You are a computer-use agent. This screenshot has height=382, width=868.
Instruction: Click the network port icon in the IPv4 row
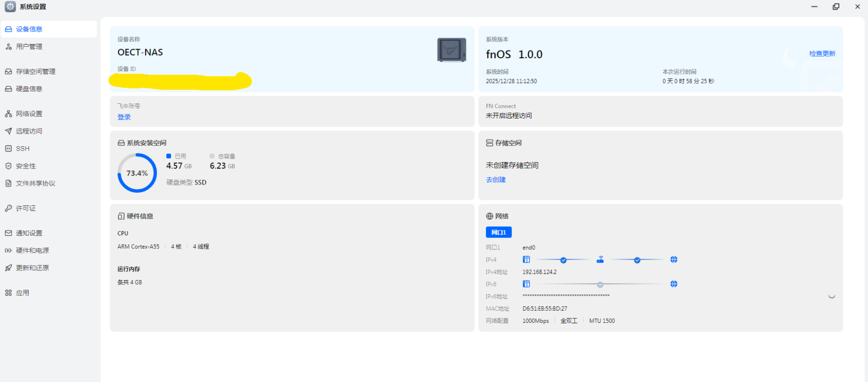tap(526, 260)
